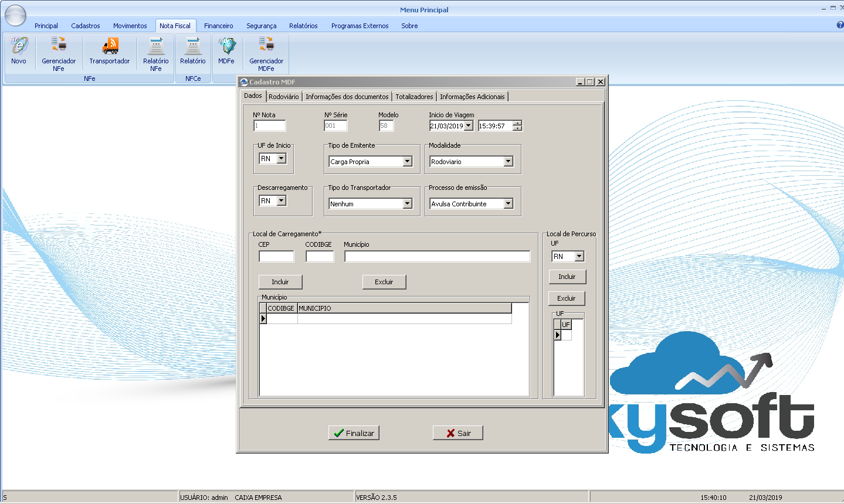Increase the Inicio de Viagem time
844x504 pixels.
[517, 123]
